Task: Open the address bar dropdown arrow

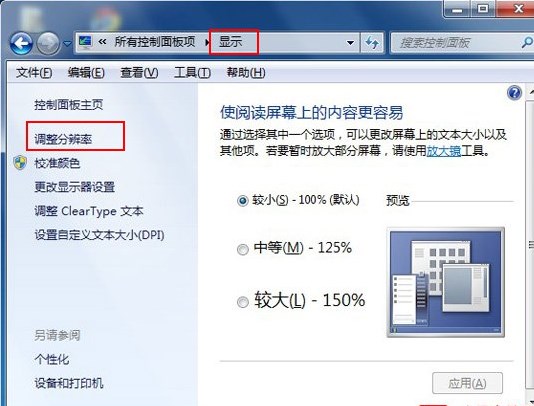Action: pos(350,43)
